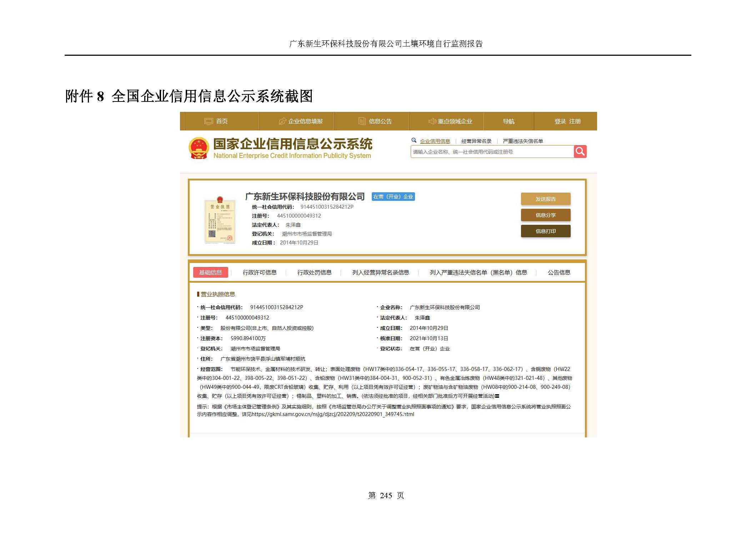The image size is (756, 535).
Task: Click the 信息分享 button
Action: click(545, 215)
